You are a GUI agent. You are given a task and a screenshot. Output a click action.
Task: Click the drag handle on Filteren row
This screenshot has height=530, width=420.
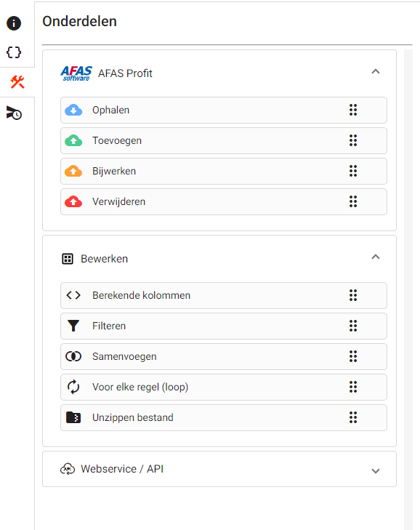coord(353,326)
